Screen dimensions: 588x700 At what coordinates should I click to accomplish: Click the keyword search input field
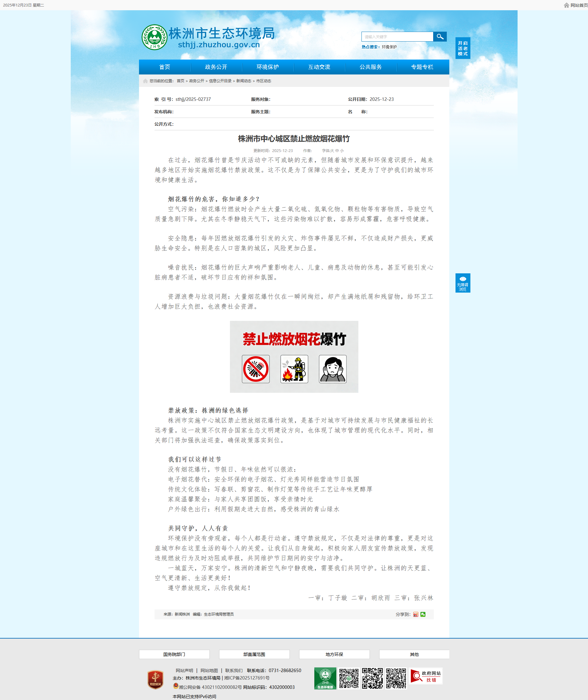pyautogui.click(x=397, y=37)
